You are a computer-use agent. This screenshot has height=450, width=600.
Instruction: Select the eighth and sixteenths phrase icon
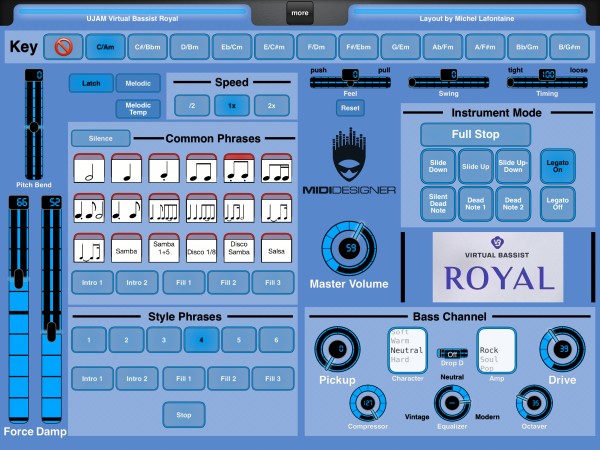(x=276, y=168)
